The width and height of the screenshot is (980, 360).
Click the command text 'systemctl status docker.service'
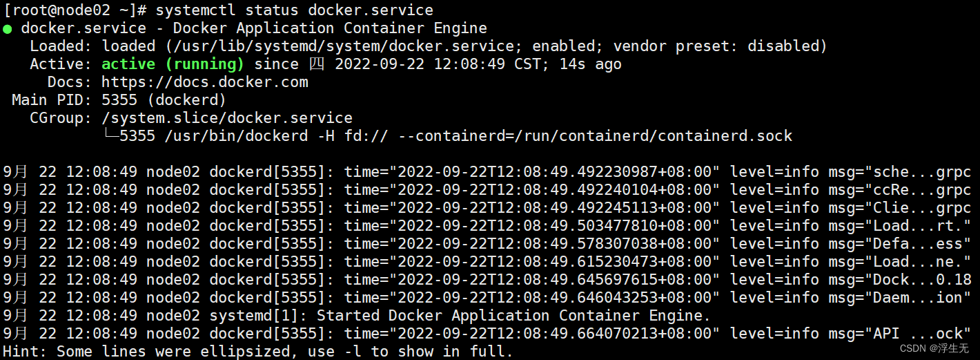point(295,10)
